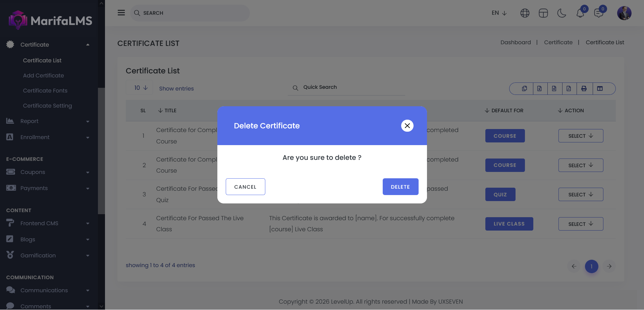Go to Certificate Fonts in sidebar
Screen dimensions: 644x310
(45, 90)
